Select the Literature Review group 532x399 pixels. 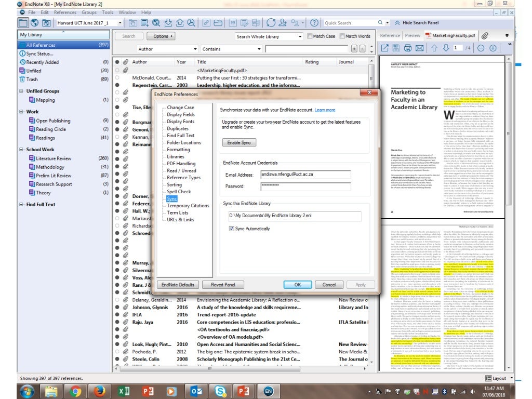(x=54, y=158)
